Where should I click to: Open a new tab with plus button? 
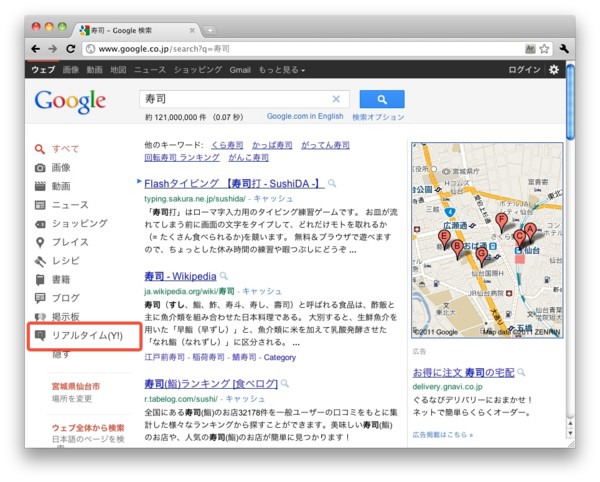[210, 30]
